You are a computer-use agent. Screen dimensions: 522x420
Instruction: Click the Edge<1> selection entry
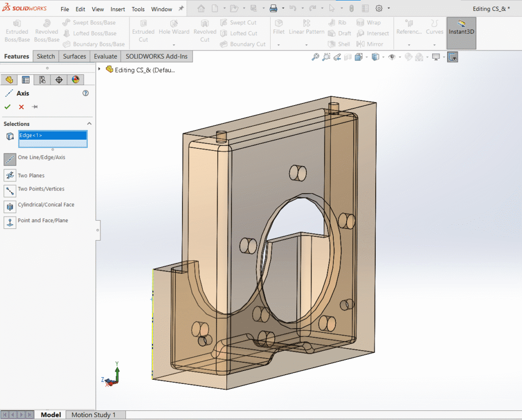point(53,135)
